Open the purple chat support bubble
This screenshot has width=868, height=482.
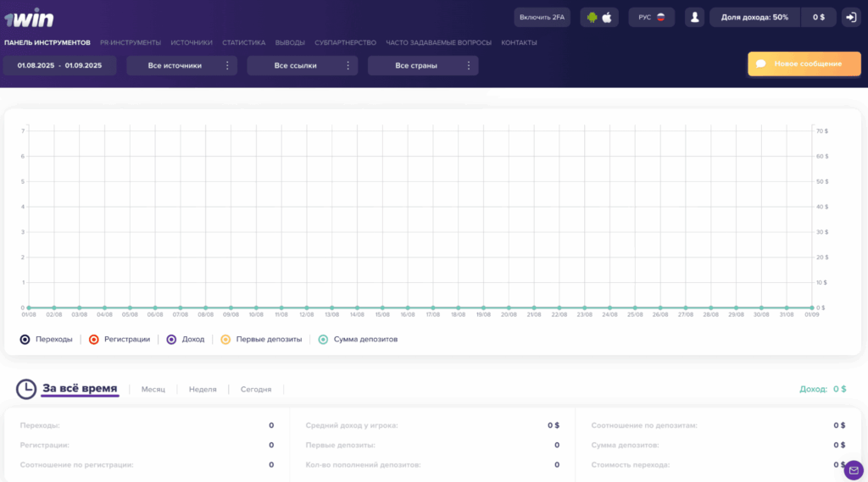point(853,469)
